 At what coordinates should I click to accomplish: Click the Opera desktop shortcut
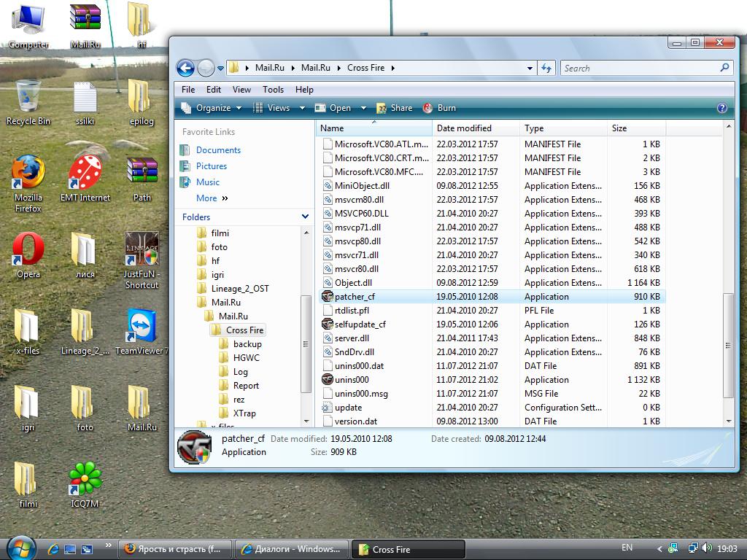pos(28,254)
